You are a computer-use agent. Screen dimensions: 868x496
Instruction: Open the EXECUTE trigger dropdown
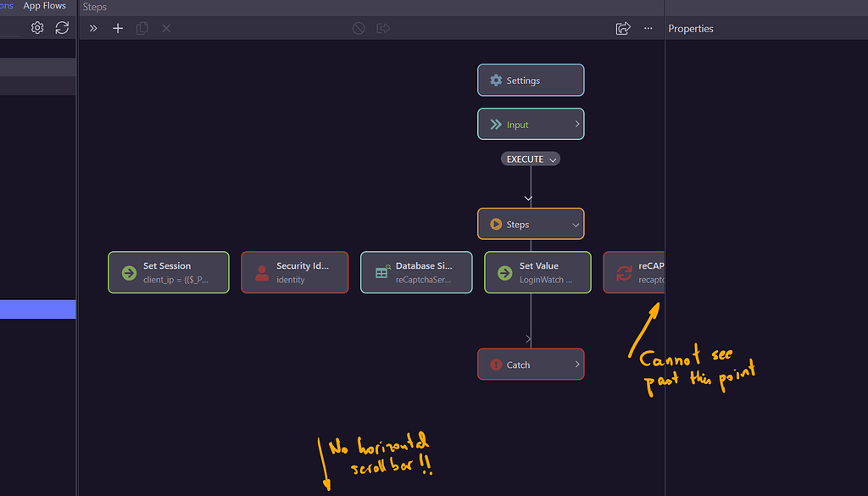pyautogui.click(x=531, y=159)
